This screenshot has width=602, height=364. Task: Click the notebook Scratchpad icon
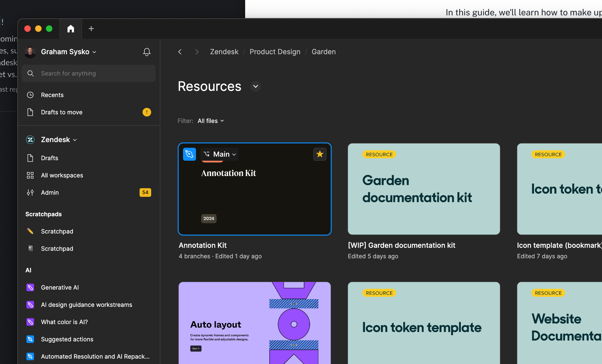[31, 249]
